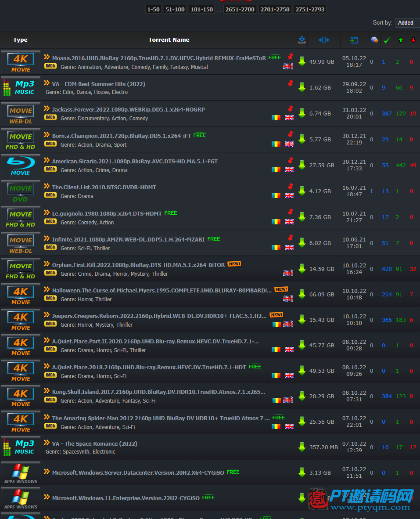
Task: Click the NEW! badge on Orphan First Kill
Action: [x=234, y=264]
